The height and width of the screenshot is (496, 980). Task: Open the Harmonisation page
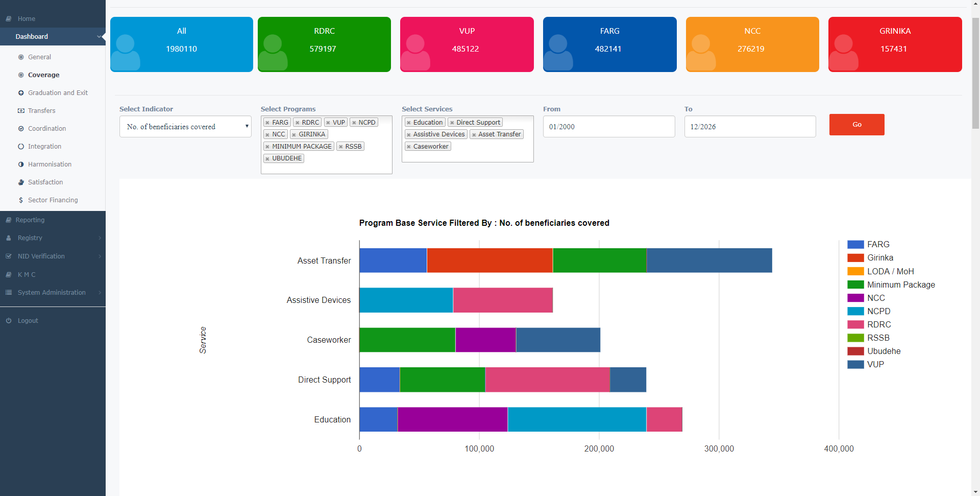[50, 164]
